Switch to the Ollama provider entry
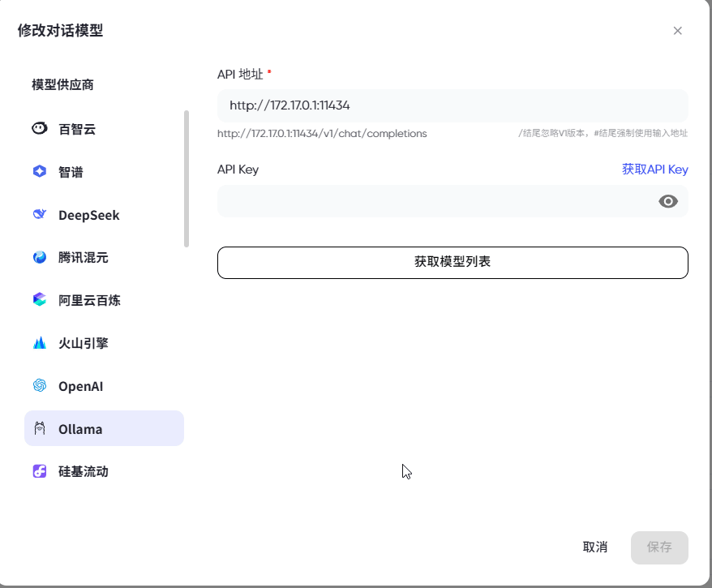Image resolution: width=712 pixels, height=588 pixels. click(104, 428)
